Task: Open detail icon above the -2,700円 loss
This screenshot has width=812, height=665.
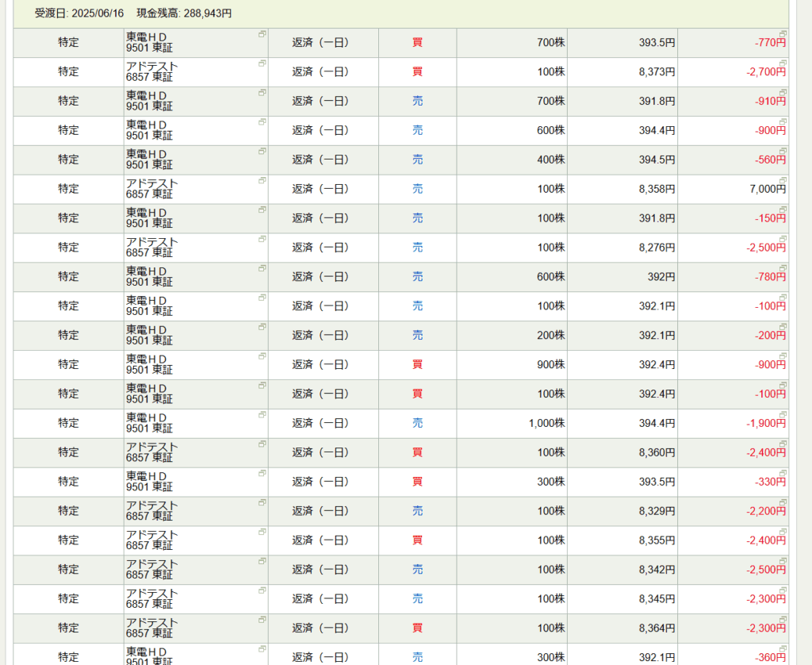Action: tap(783, 63)
